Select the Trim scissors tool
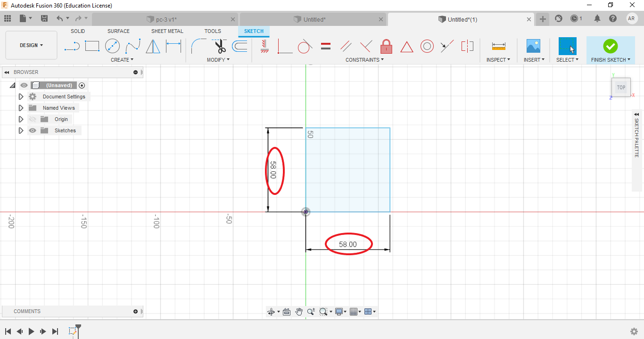Image resolution: width=644 pixels, height=339 pixels. coord(220,46)
